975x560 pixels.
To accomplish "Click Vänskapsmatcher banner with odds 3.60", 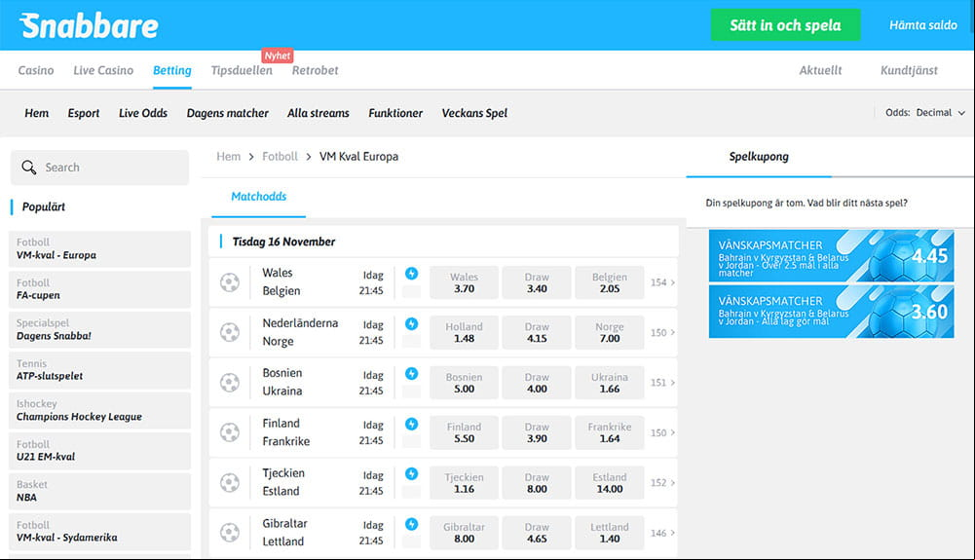I will [832, 312].
